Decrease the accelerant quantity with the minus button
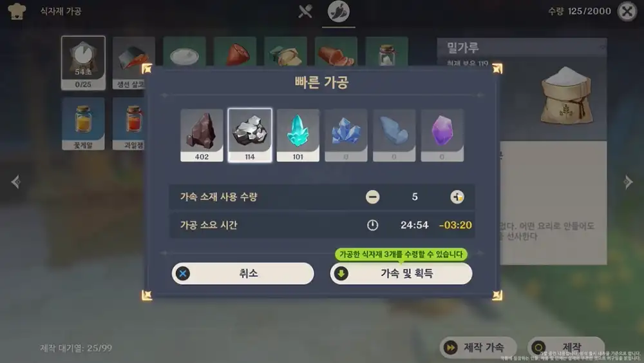The width and height of the screenshot is (644, 363). tap(372, 197)
